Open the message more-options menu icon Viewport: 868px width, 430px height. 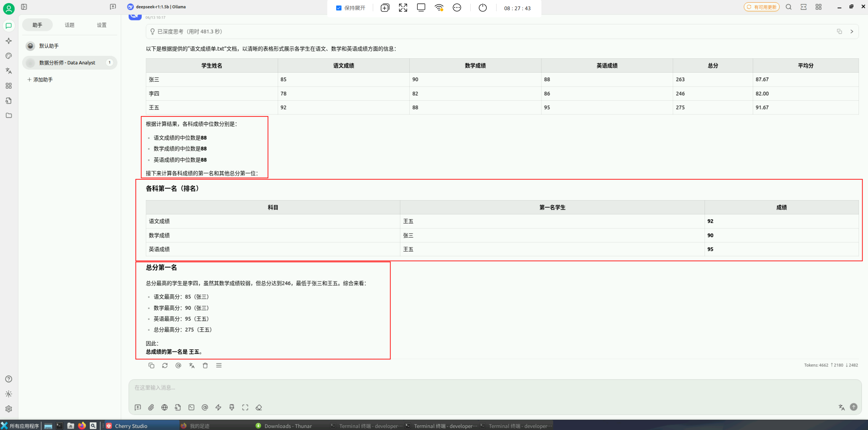219,365
